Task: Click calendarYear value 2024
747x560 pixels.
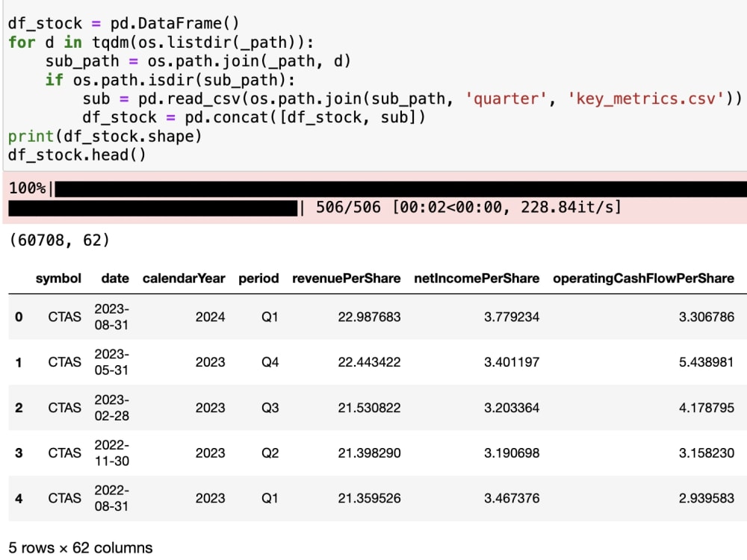Action: pyautogui.click(x=210, y=317)
